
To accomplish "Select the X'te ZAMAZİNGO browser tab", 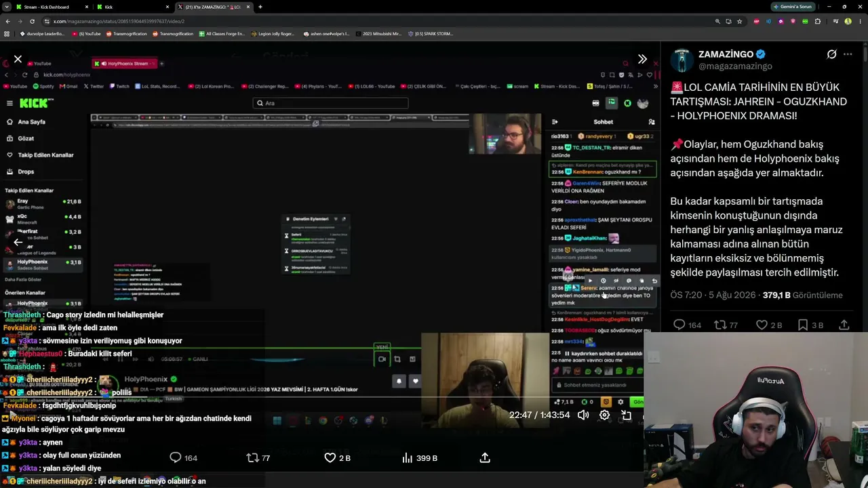I will [213, 7].
